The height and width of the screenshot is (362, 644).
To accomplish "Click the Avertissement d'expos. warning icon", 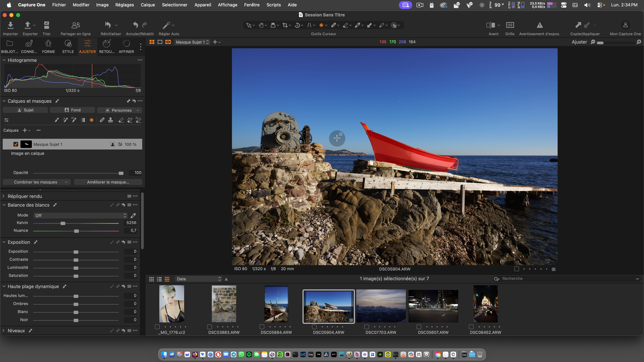I will click(540, 25).
